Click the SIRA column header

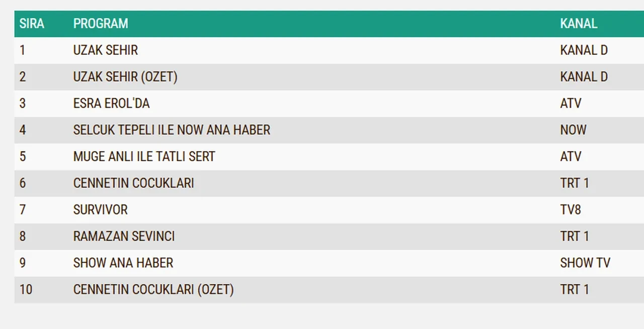(32, 24)
